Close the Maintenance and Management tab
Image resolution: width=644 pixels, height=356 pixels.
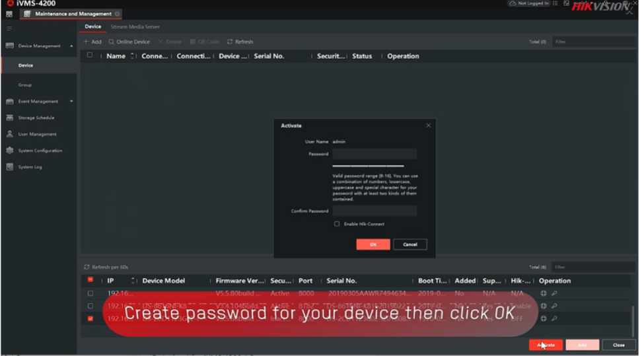pyautogui.click(x=117, y=14)
